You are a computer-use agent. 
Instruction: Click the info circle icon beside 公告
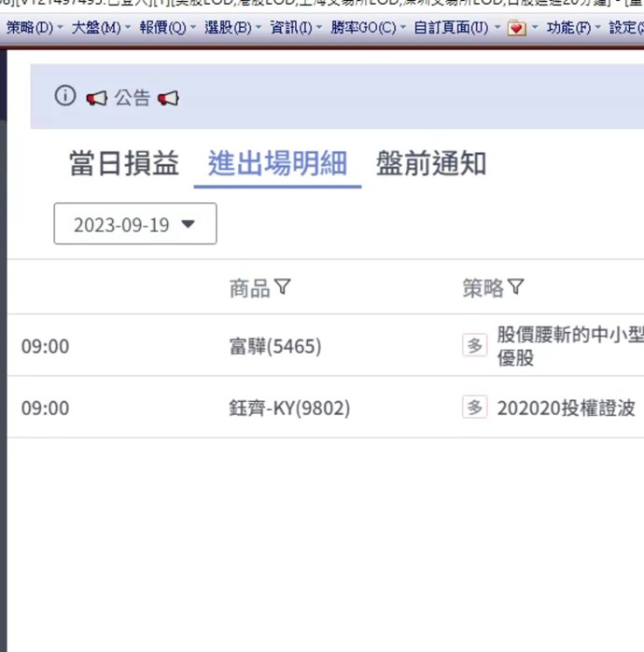pos(64,96)
